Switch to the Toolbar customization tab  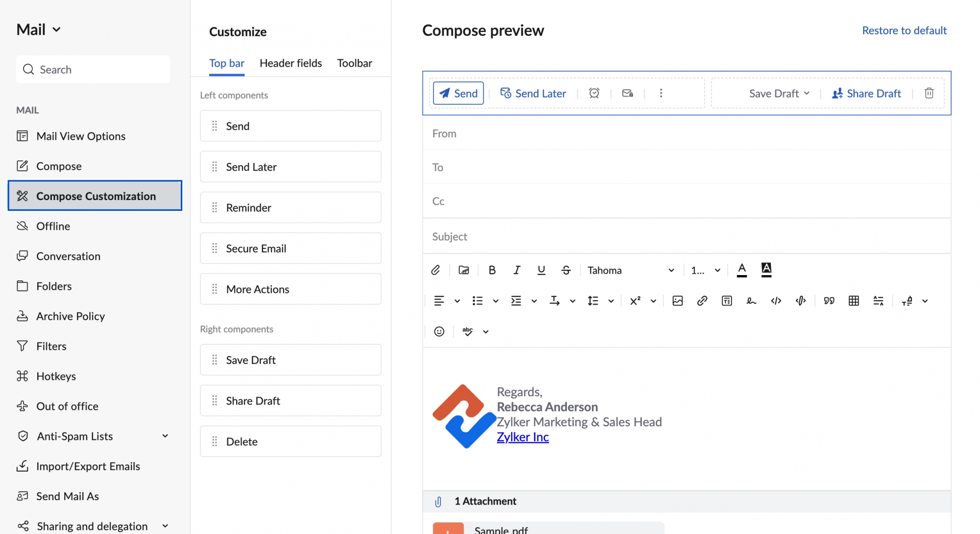tap(354, 62)
